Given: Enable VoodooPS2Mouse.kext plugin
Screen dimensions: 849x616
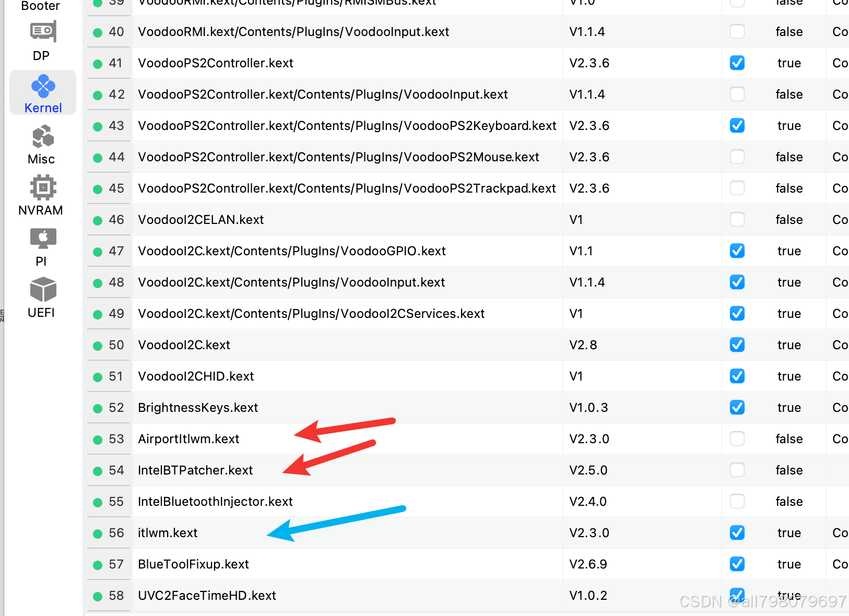Looking at the screenshot, I should pyautogui.click(x=737, y=157).
